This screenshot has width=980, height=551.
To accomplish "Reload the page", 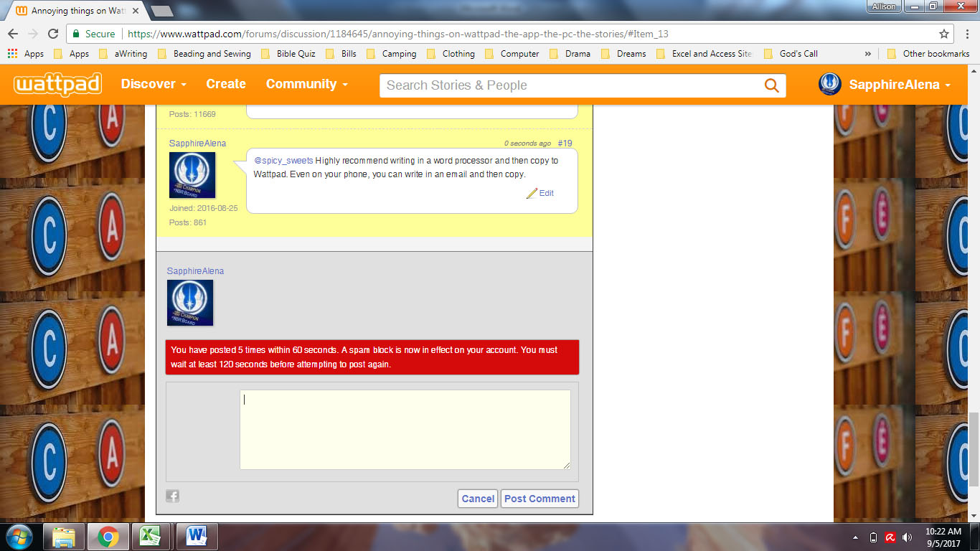I will click(x=53, y=34).
